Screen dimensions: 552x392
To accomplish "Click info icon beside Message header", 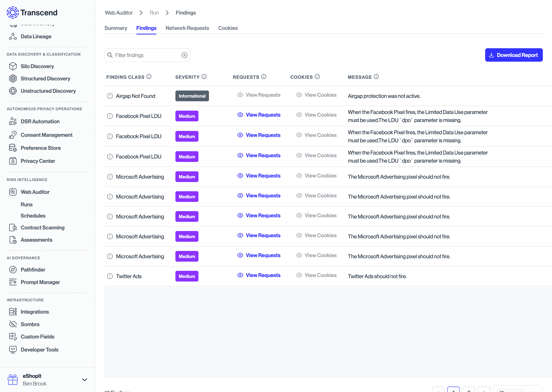I will pos(376,77).
